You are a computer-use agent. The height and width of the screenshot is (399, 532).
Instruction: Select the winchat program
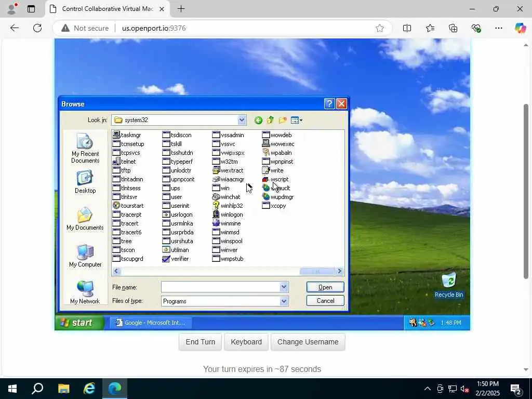227,197
